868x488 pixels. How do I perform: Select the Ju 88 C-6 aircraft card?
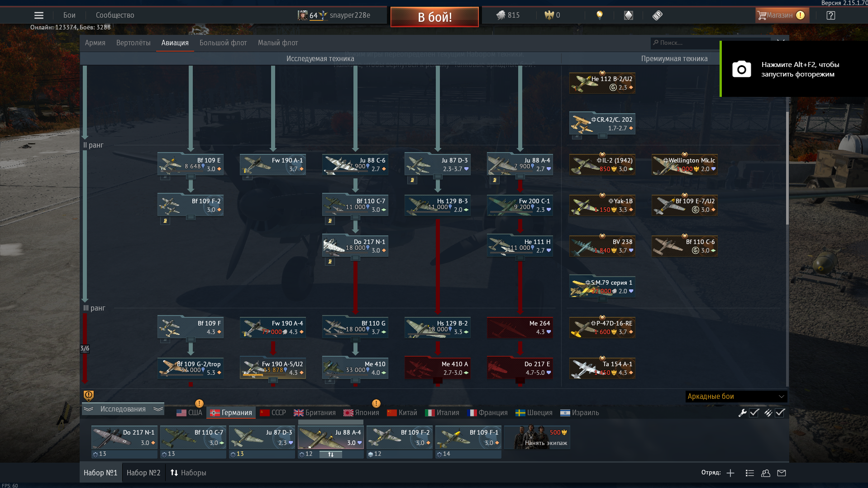[x=355, y=164]
